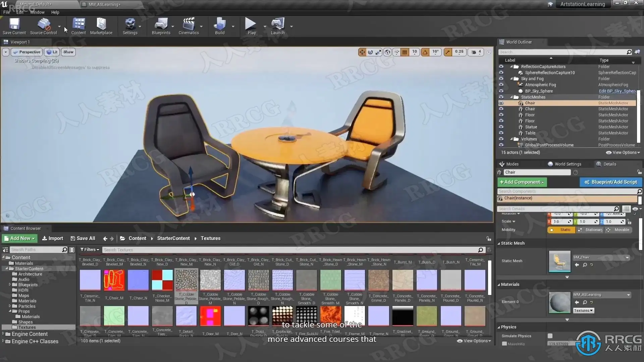Enable the Simulate Physics checkbox

(550, 336)
